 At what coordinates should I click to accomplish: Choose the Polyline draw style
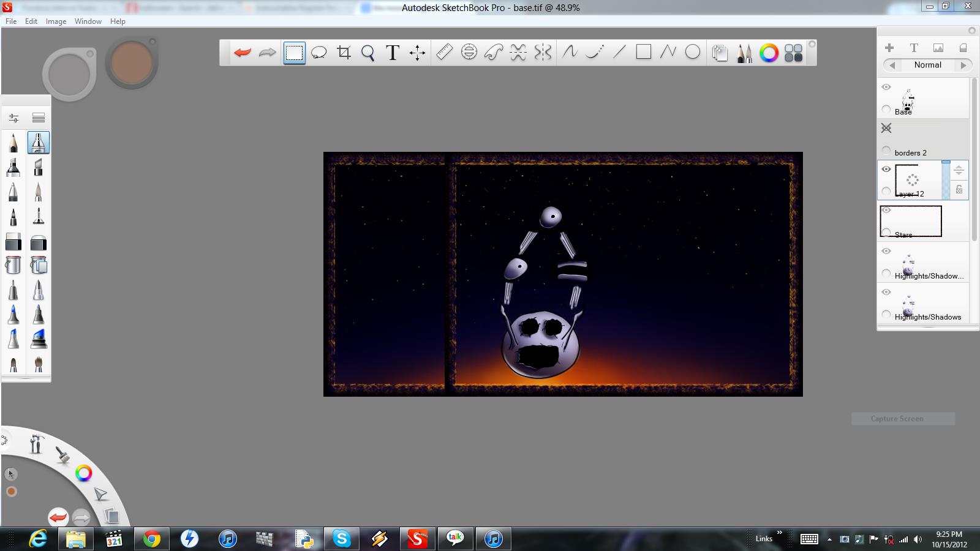[x=668, y=53]
